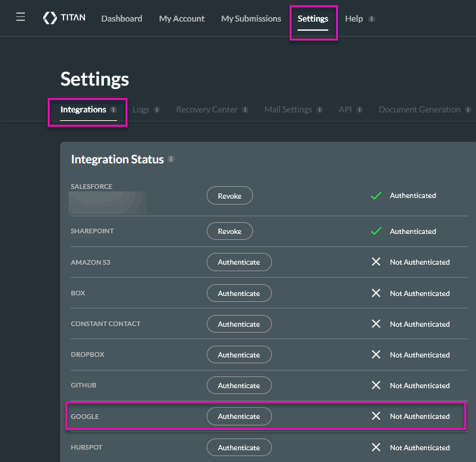Authenticate Constant Contact

click(x=239, y=324)
